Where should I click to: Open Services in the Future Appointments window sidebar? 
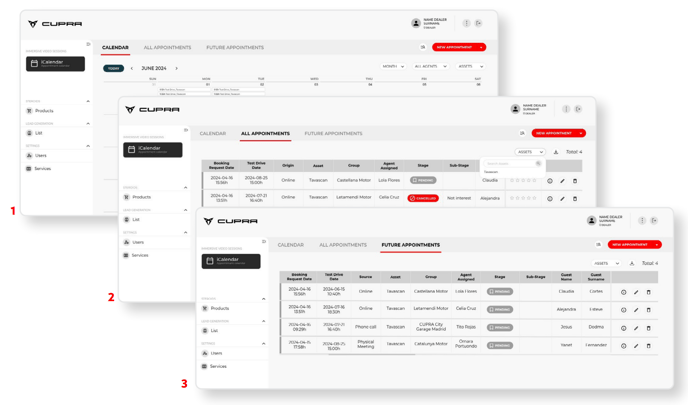click(x=217, y=366)
